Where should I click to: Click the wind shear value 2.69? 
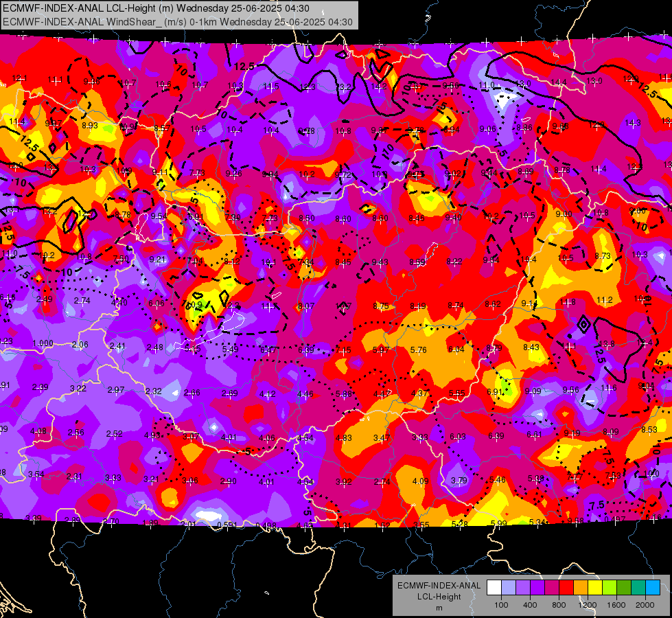pos(230,393)
